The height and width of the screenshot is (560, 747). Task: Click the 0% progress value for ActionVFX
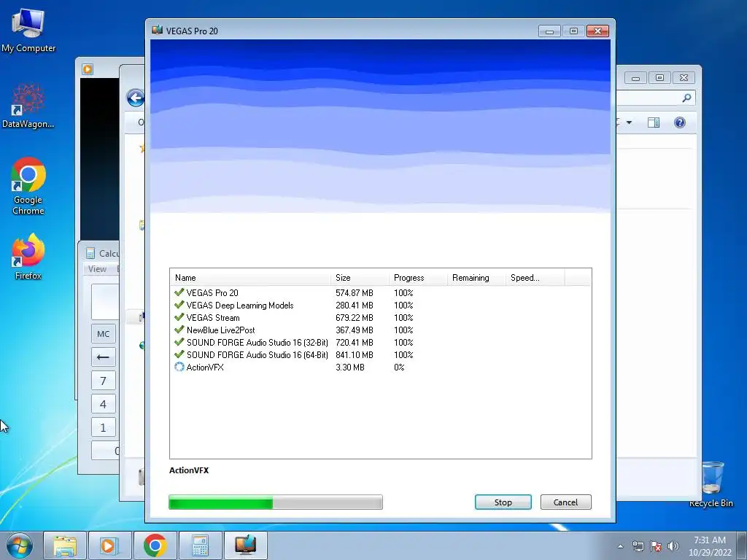[399, 367]
